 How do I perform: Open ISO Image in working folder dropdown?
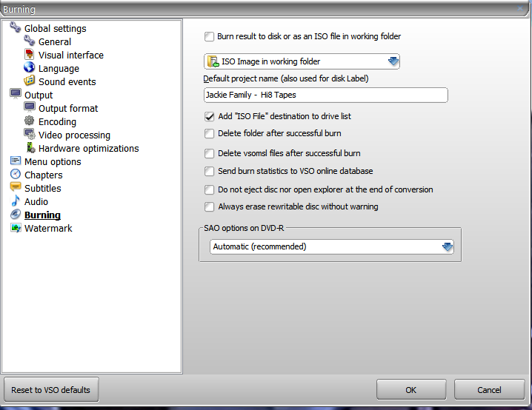coord(302,61)
